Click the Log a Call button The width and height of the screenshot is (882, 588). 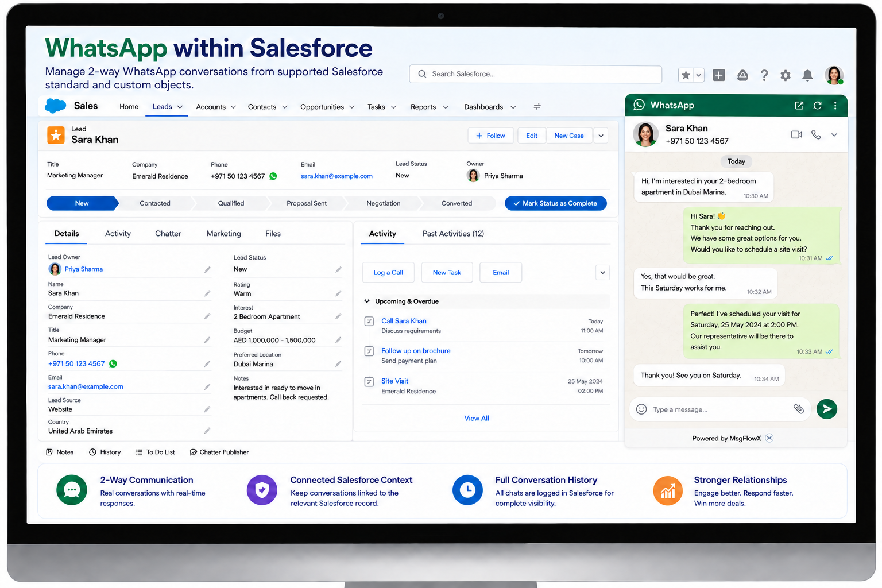(388, 273)
